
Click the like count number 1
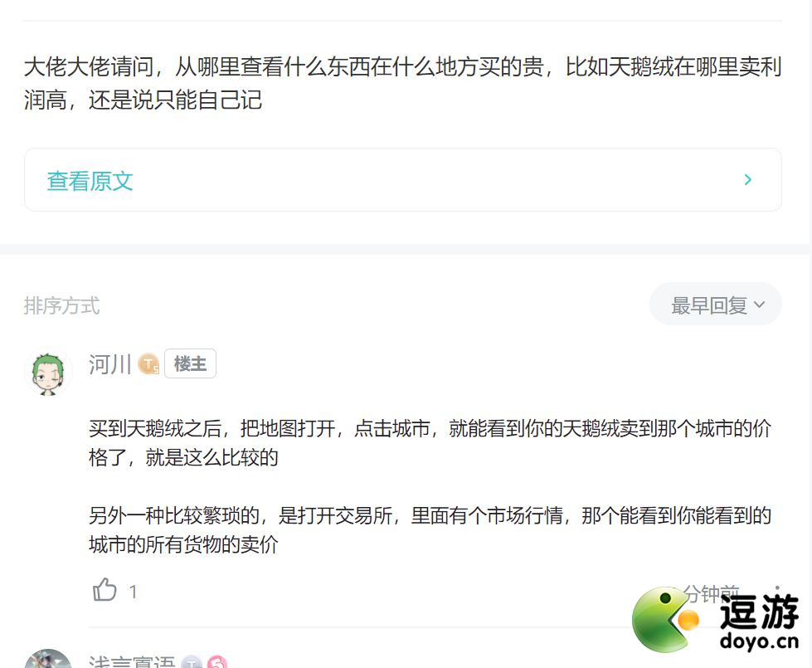click(x=133, y=592)
